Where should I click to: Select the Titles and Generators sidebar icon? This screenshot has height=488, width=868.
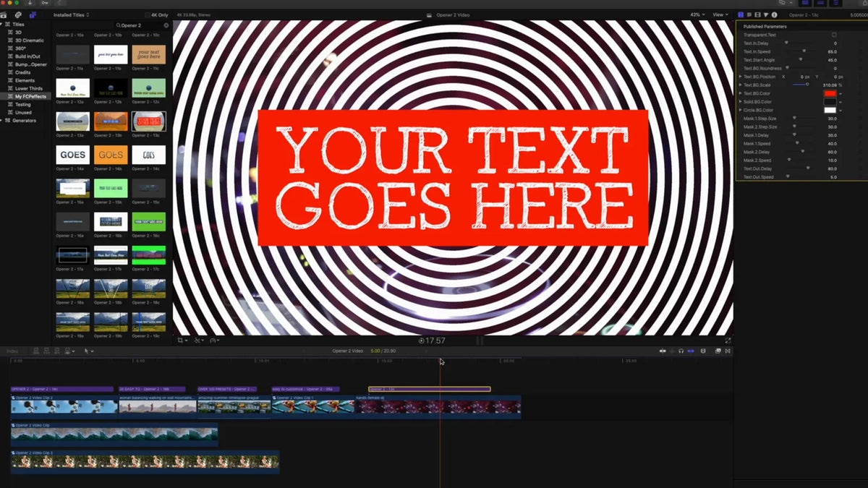33,14
